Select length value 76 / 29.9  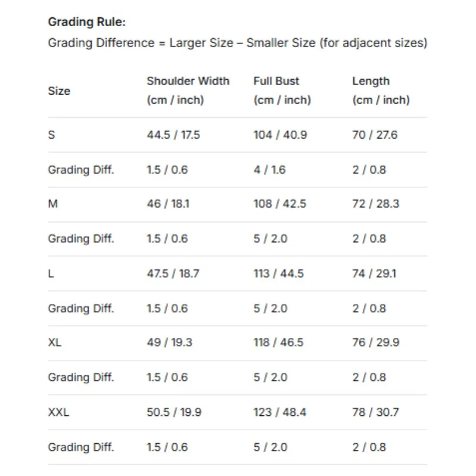click(x=376, y=343)
